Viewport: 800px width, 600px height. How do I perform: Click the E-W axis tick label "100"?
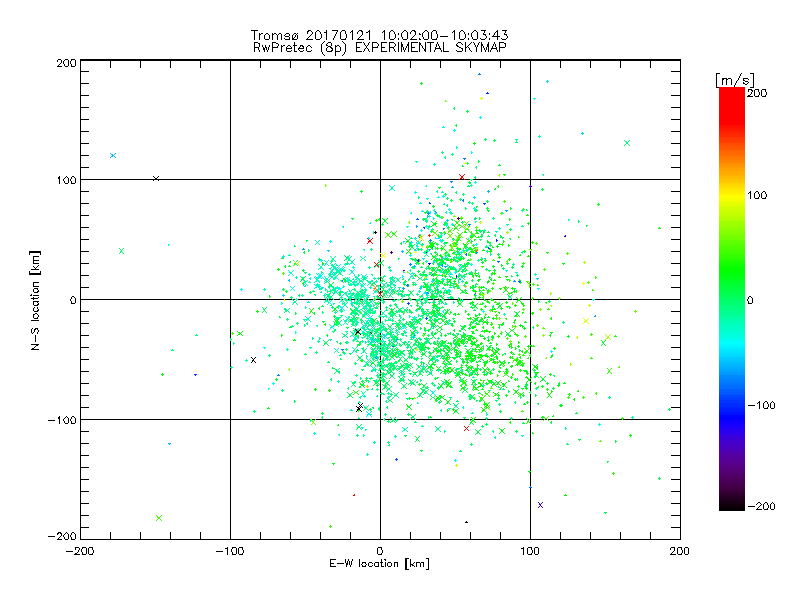tap(530, 551)
